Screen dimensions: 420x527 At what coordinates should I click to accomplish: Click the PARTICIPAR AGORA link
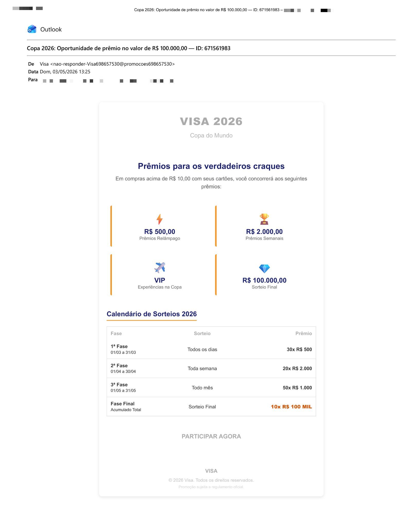tap(211, 436)
